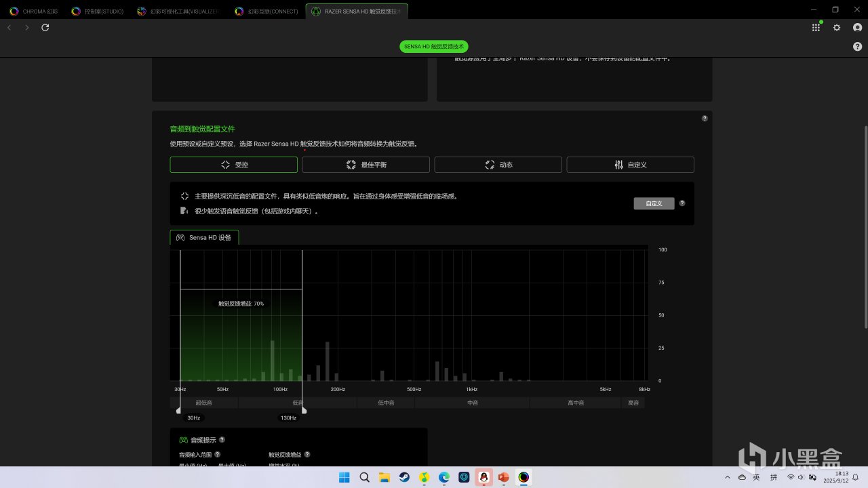Image resolution: width=868 pixels, height=488 pixels.
Task: Click the 触觉反馈增益 70% gain line
Action: click(241, 289)
